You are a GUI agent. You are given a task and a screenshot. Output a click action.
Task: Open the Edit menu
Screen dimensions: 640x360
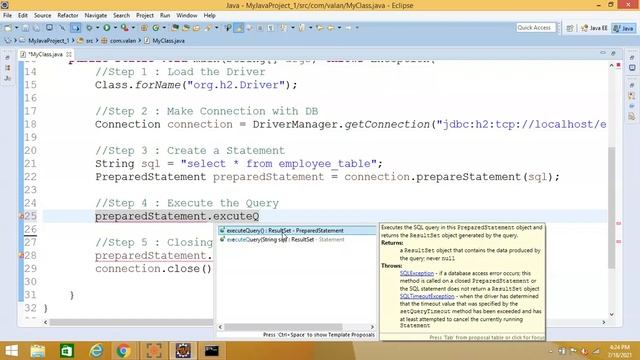click(23, 16)
